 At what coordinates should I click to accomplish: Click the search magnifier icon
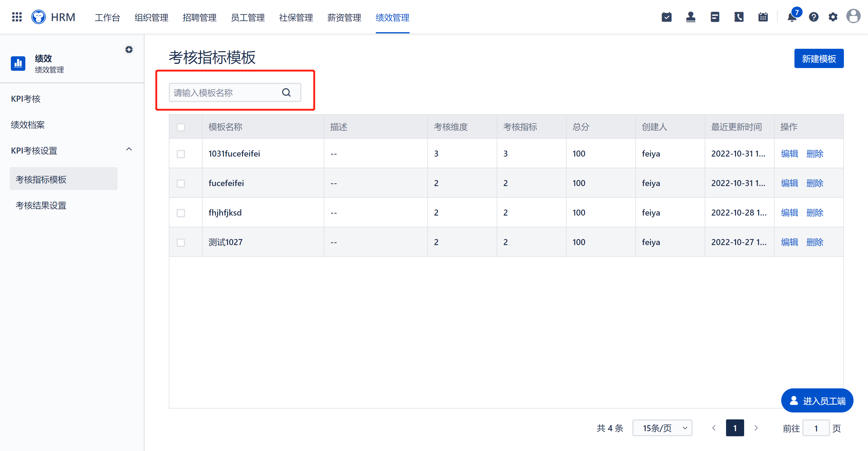click(x=286, y=92)
